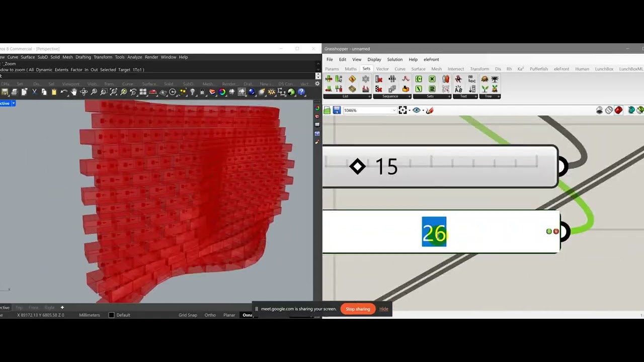
Task: Click the Hide link on sharing bar
Action: [x=384, y=309]
